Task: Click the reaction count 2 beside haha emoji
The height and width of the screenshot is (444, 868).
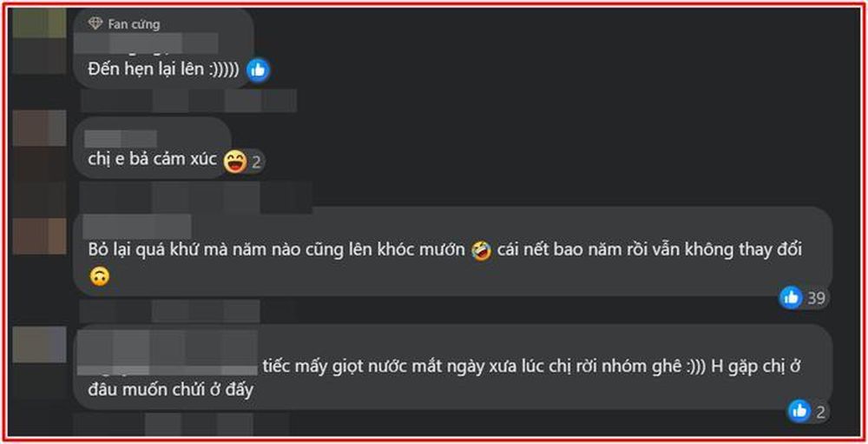Action: 256,162
